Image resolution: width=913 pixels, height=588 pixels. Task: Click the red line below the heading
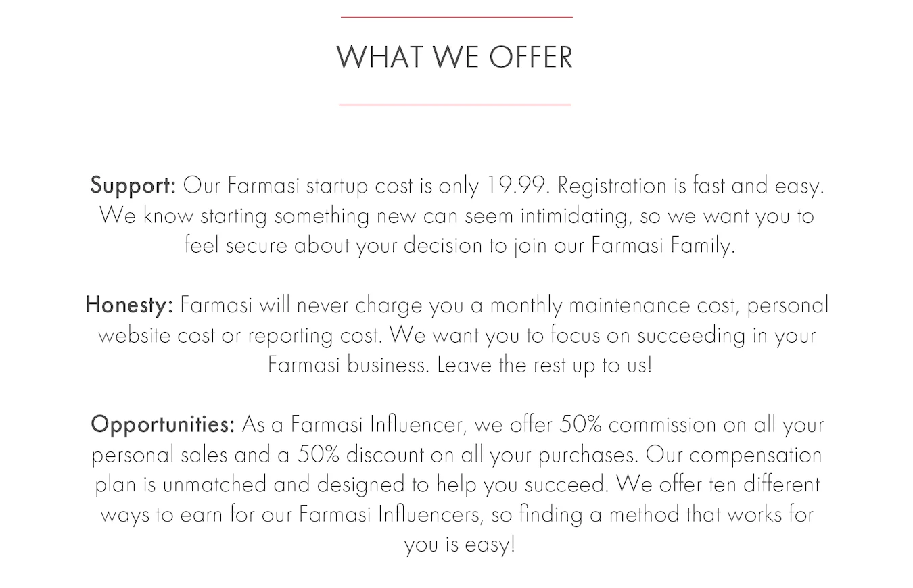(454, 105)
